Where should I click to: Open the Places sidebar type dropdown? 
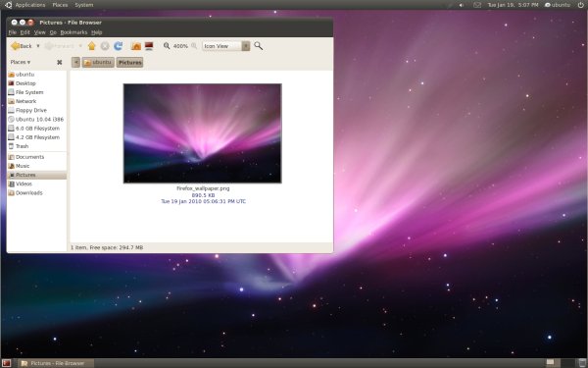point(21,63)
